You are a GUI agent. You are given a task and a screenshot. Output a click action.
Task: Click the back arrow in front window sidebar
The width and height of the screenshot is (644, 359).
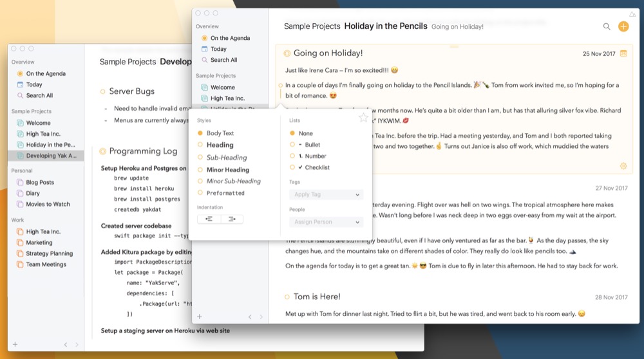(x=250, y=317)
